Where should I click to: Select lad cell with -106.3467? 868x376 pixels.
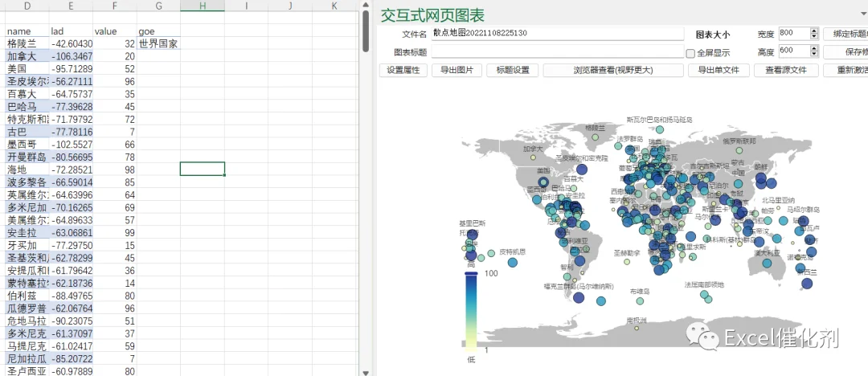coord(71,56)
